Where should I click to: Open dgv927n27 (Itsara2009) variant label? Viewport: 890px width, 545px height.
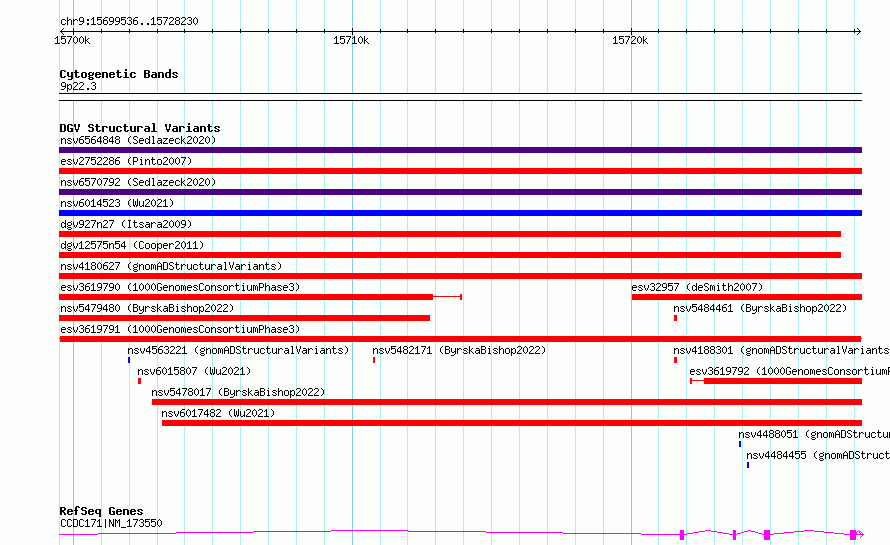pos(126,224)
